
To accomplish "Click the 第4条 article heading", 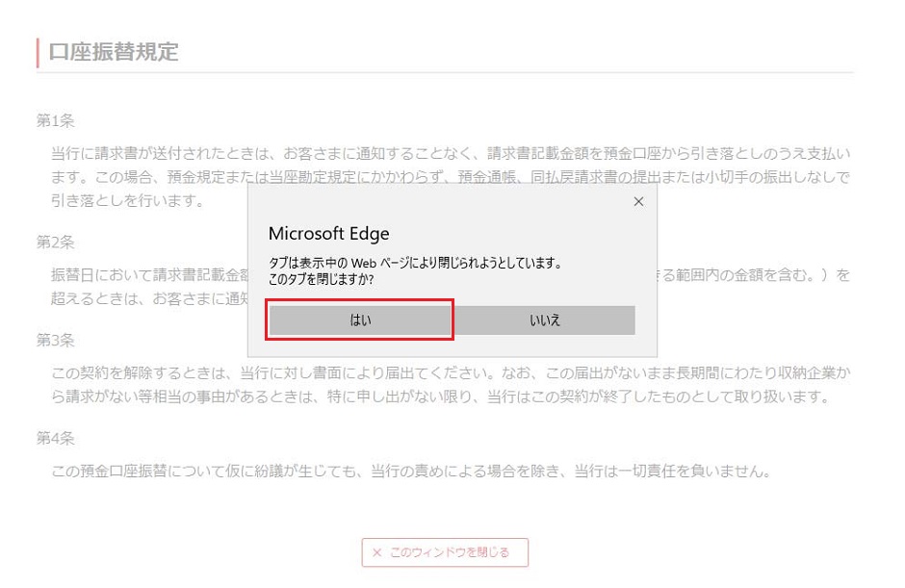I will tap(56, 438).
